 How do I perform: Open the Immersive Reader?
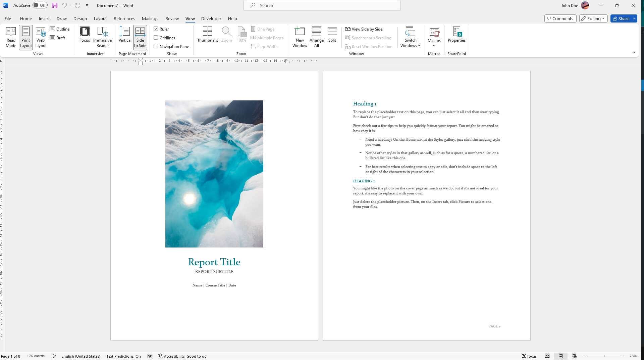(102, 37)
